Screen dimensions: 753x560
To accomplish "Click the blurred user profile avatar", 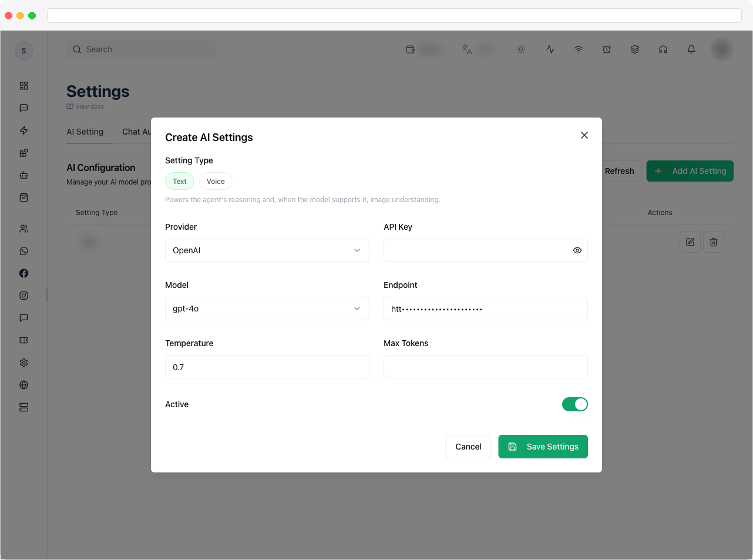I will pyautogui.click(x=722, y=49).
